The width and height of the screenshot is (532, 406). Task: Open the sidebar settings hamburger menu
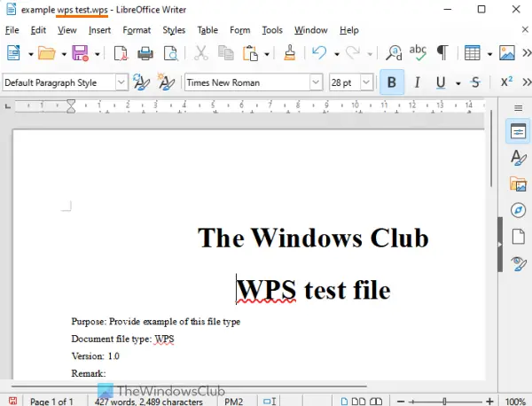click(518, 108)
